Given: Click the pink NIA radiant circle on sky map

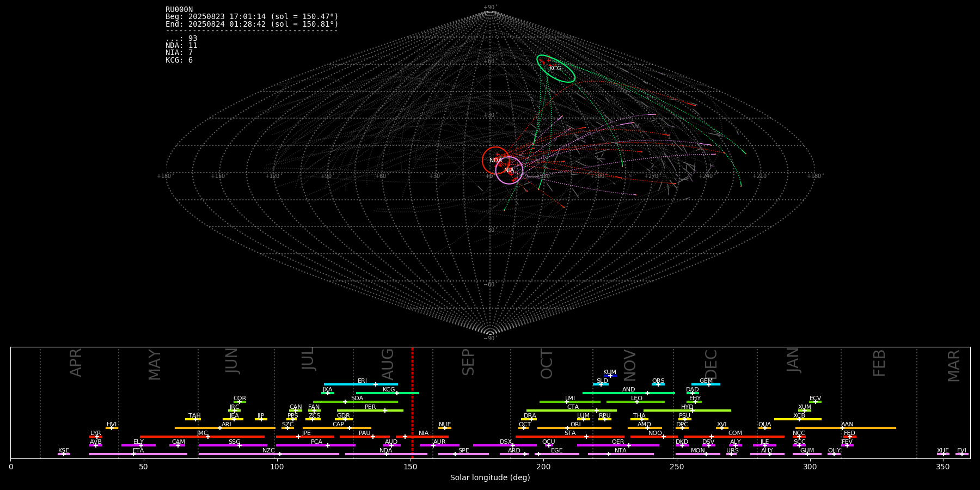Looking at the screenshot, I should (509, 170).
